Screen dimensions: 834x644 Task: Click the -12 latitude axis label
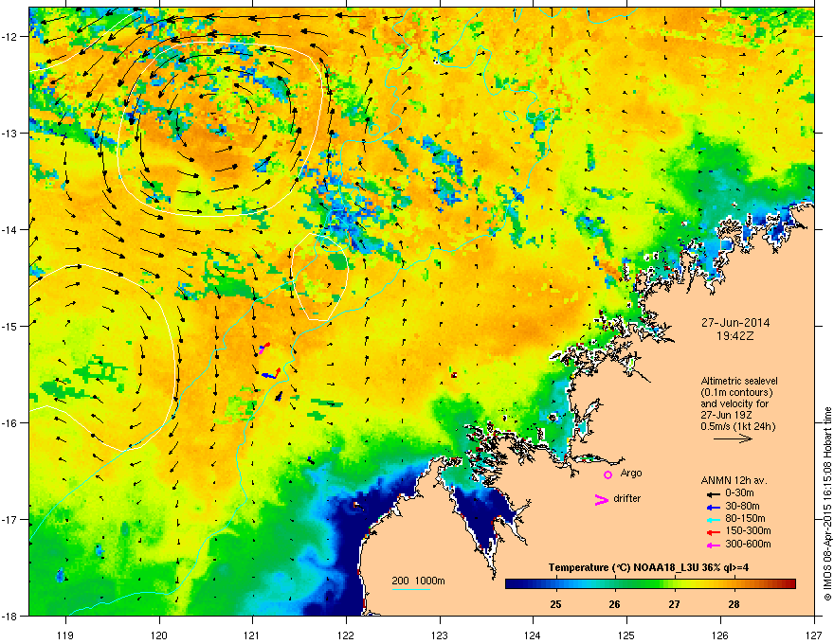coord(10,37)
